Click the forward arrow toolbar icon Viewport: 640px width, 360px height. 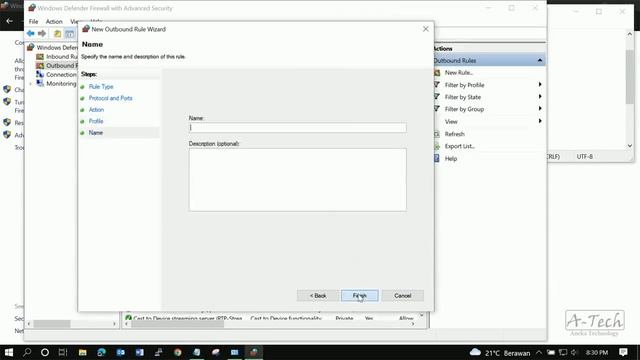click(42, 33)
